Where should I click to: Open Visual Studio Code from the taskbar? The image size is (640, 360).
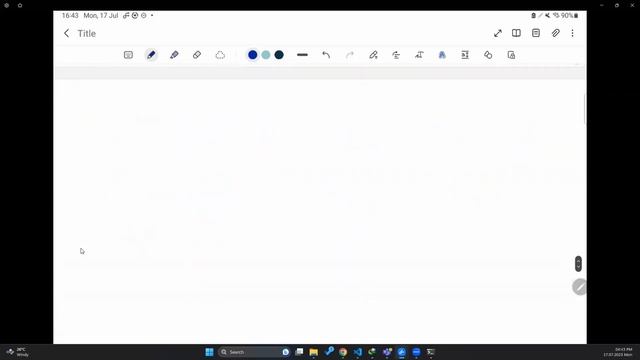tap(358, 352)
